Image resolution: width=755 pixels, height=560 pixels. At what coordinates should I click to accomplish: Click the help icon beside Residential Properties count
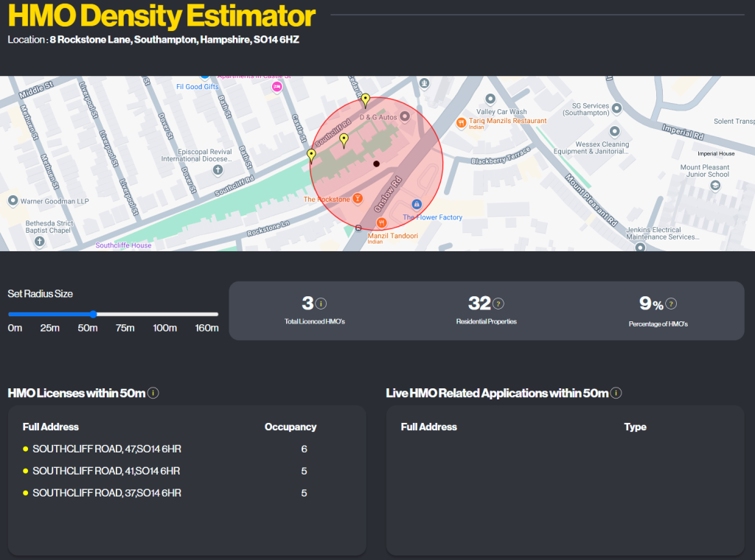(498, 304)
